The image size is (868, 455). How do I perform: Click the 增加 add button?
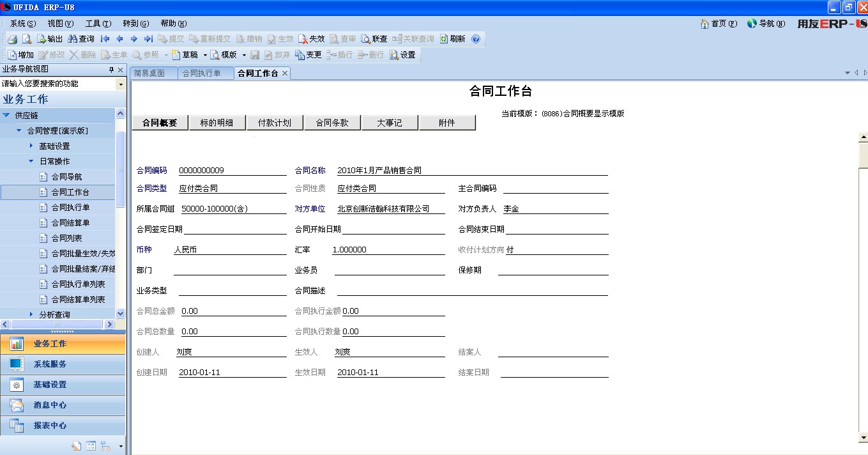[x=21, y=55]
